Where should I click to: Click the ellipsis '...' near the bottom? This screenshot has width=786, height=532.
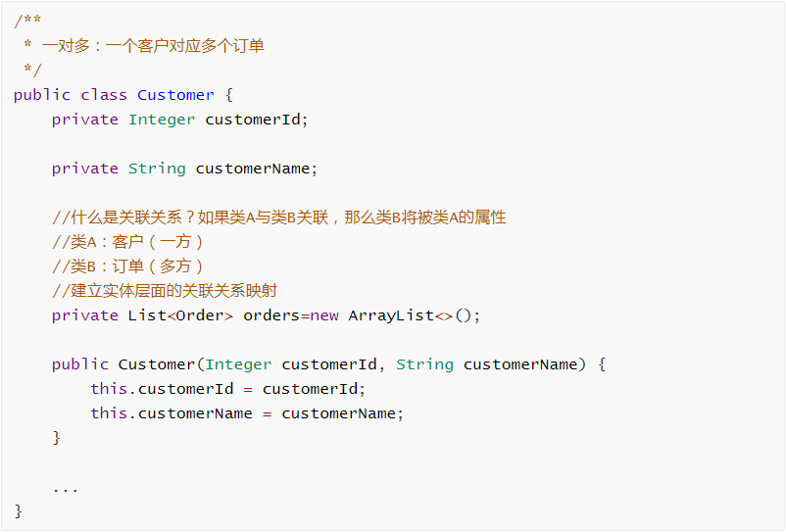point(66,487)
